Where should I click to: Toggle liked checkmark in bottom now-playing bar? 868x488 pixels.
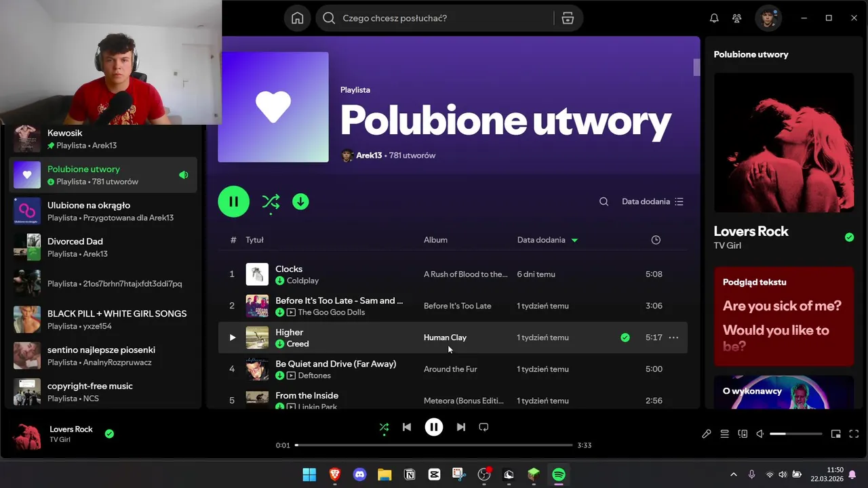coord(109,434)
